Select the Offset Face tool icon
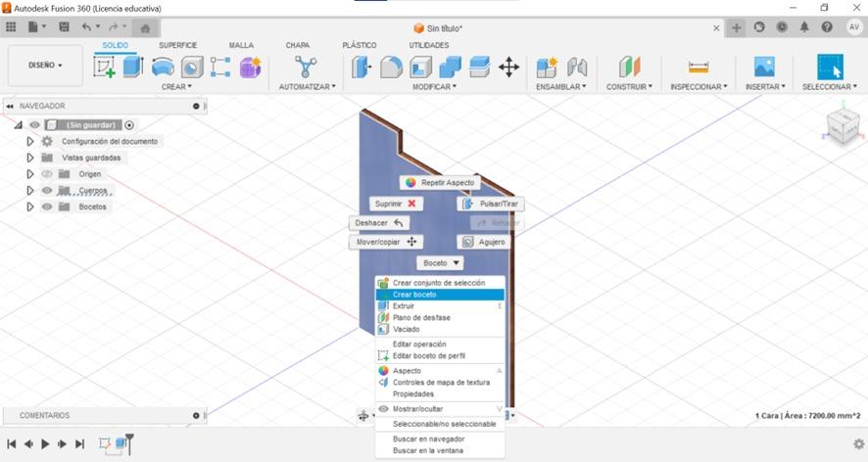 pos(479,67)
